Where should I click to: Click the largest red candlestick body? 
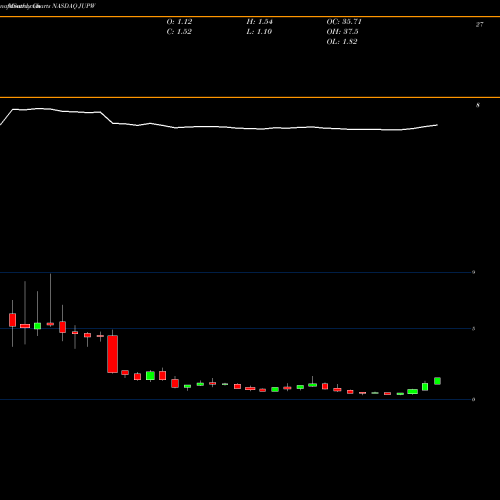click(113, 354)
